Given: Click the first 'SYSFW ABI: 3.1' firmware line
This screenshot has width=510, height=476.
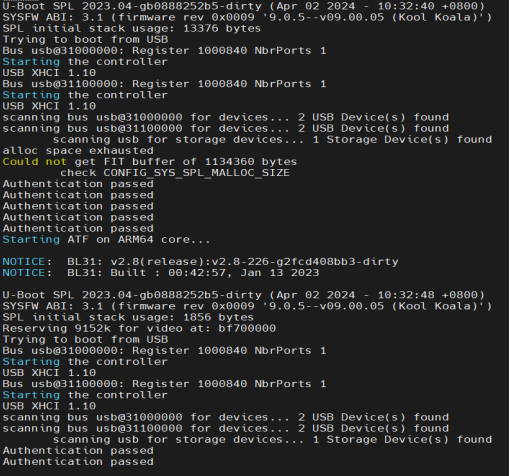Looking at the screenshot, I should point(247,17).
